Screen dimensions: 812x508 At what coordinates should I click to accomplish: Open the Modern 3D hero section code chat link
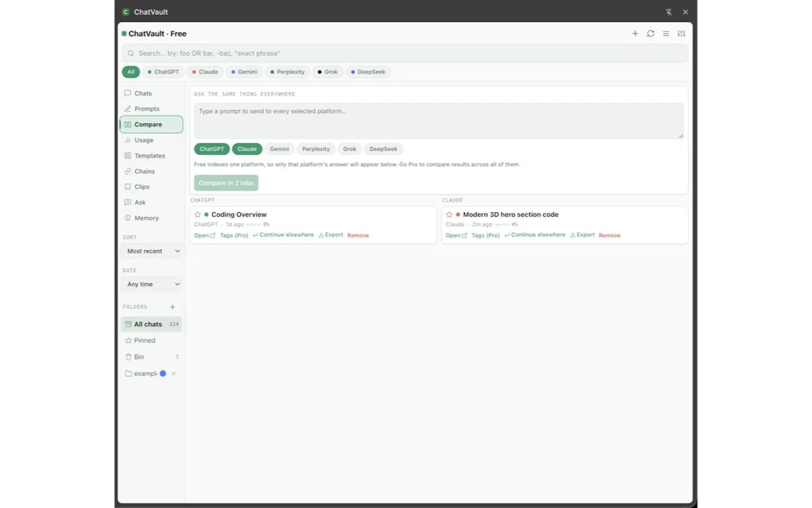coord(456,235)
